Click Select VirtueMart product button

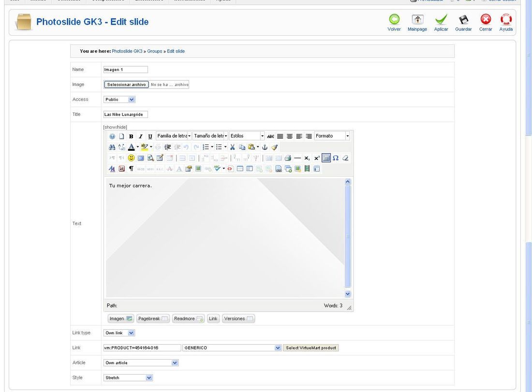311,348
